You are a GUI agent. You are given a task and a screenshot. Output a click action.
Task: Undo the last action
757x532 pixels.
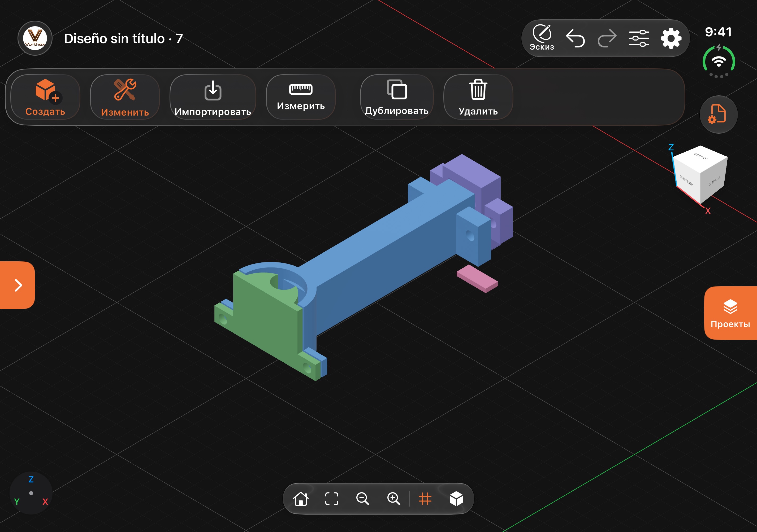click(575, 38)
